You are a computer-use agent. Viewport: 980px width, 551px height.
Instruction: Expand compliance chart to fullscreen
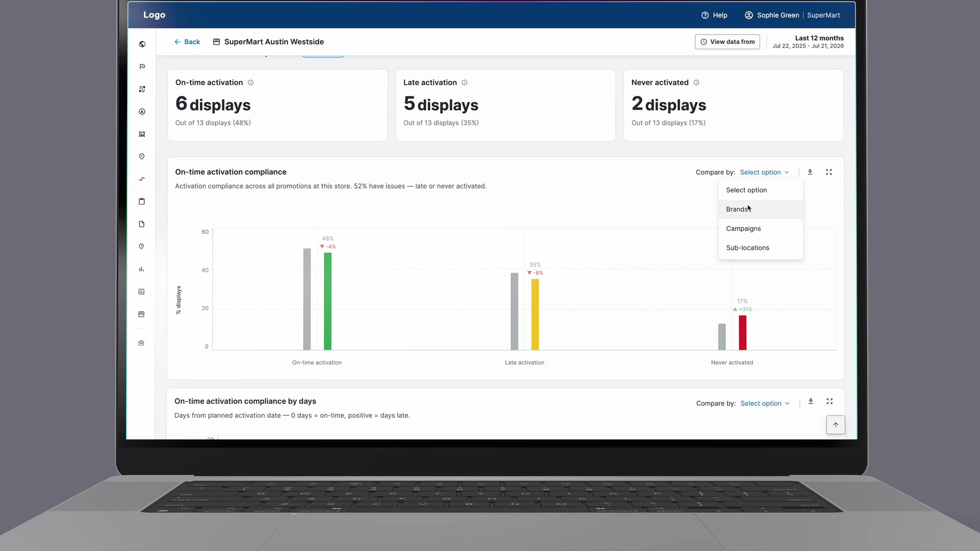pyautogui.click(x=829, y=172)
